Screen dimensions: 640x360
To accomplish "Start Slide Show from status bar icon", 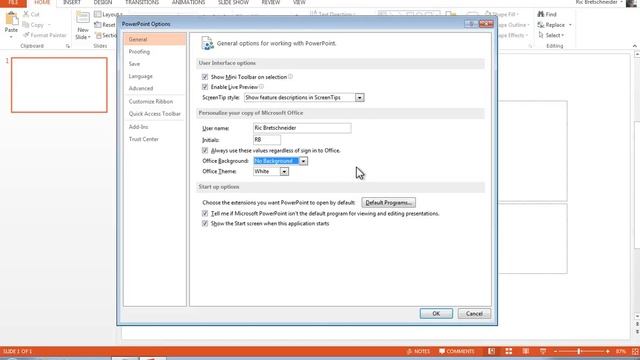I will 543,351.
